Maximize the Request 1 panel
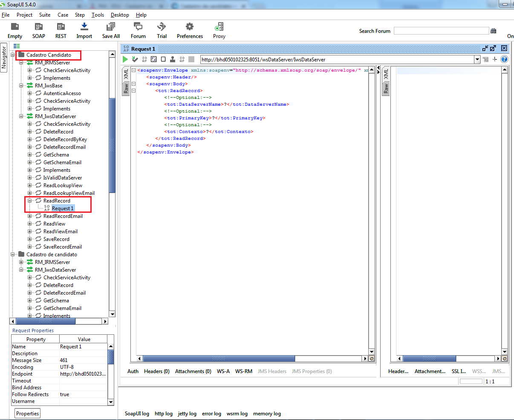This screenshot has height=420, width=514. pyautogui.click(x=493, y=48)
